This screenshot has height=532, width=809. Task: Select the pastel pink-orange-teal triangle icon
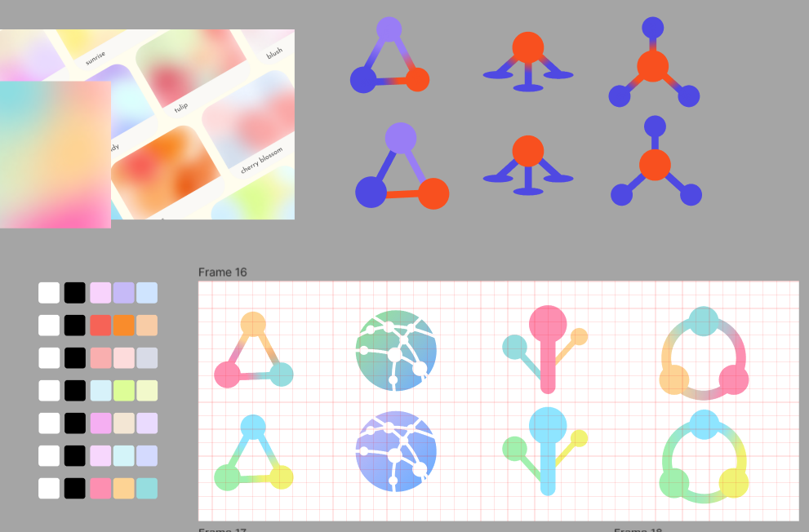252,351
